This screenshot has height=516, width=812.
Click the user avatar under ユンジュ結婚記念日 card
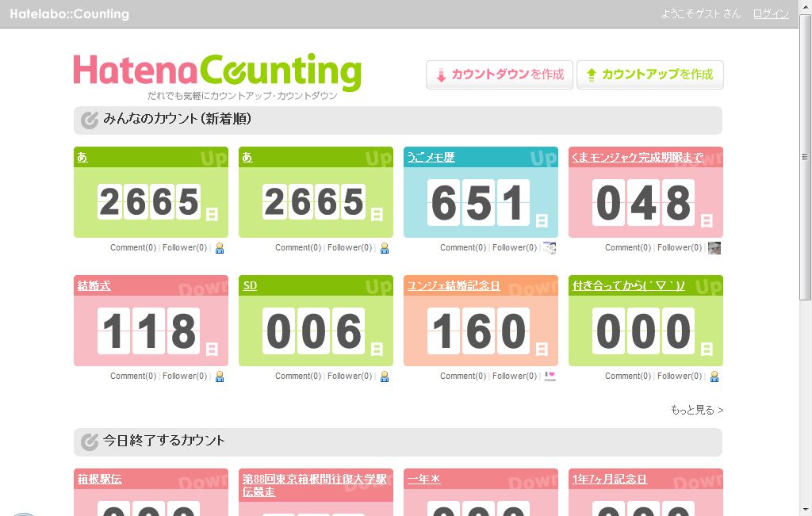click(x=550, y=376)
